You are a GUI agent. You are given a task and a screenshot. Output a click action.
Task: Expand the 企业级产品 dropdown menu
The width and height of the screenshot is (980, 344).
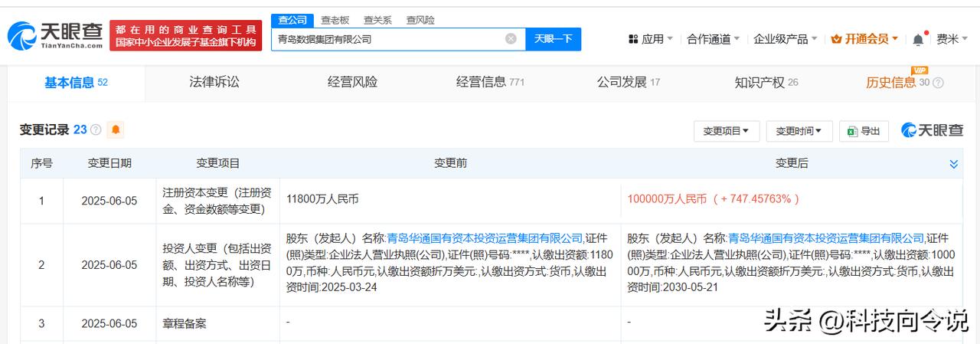pyautogui.click(x=786, y=39)
